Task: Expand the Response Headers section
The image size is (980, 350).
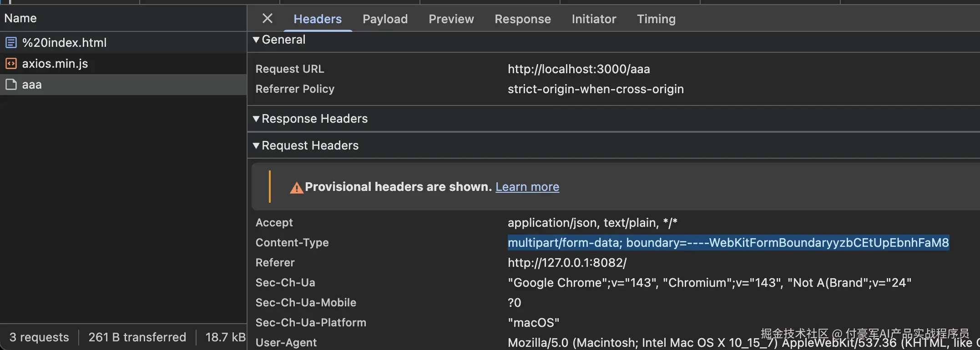Action: 256,119
